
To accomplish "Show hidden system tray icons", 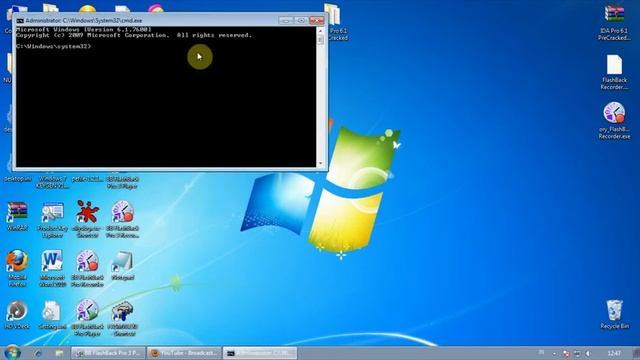I will coord(554,353).
